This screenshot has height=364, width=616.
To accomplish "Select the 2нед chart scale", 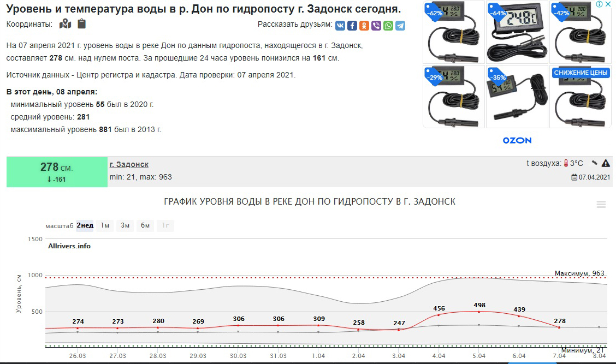I will click(85, 225).
